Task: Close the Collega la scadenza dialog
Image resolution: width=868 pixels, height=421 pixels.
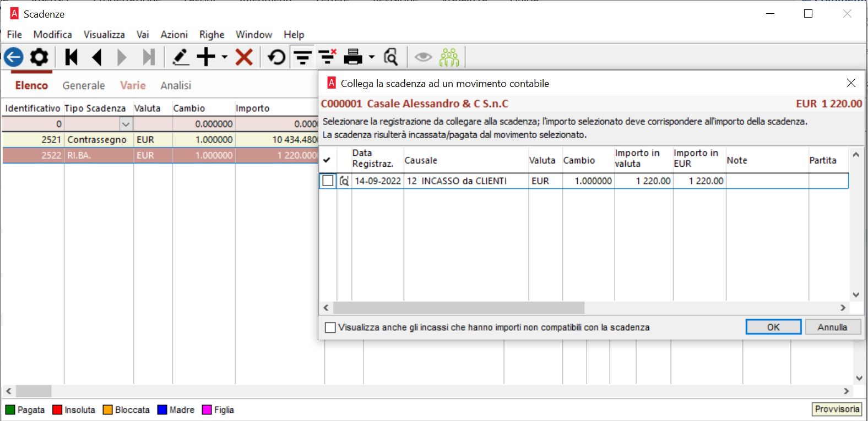Action: click(851, 83)
